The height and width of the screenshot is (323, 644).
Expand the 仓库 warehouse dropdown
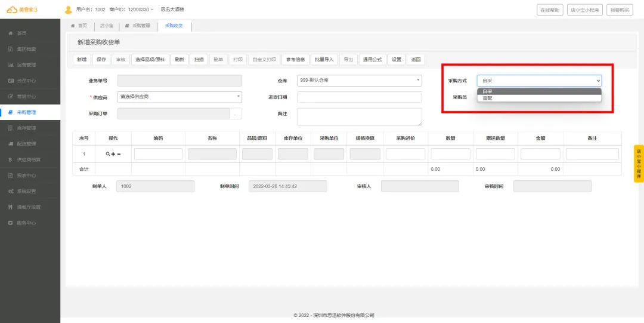point(359,81)
